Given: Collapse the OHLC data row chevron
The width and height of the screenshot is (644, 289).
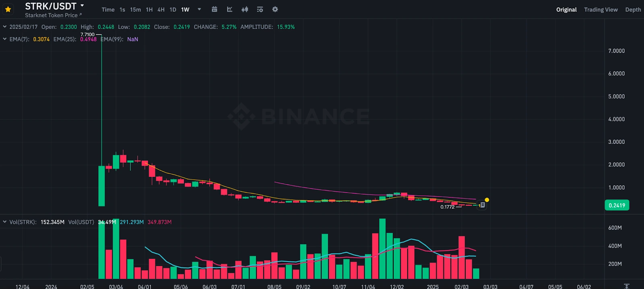Looking at the screenshot, I should point(5,27).
